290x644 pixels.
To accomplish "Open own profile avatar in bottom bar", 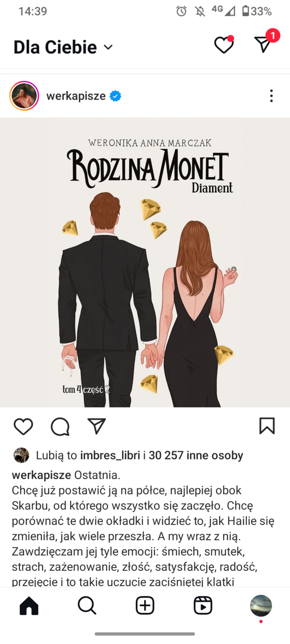I will 261,606.
